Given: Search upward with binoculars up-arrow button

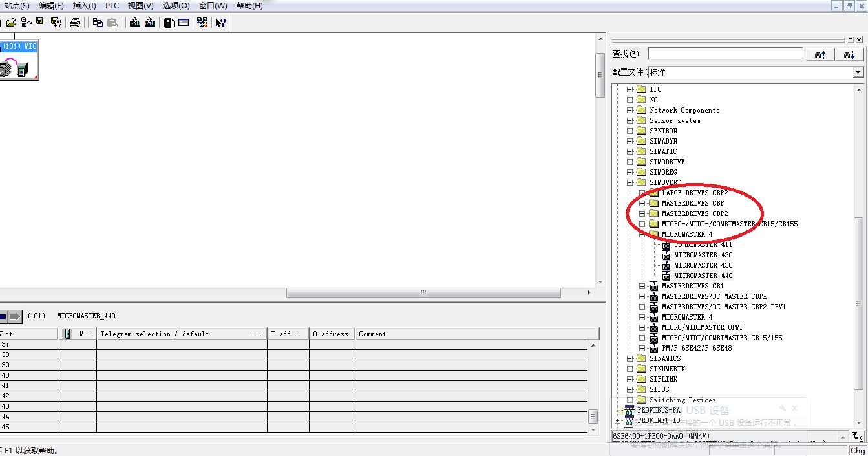Looking at the screenshot, I should (x=820, y=54).
